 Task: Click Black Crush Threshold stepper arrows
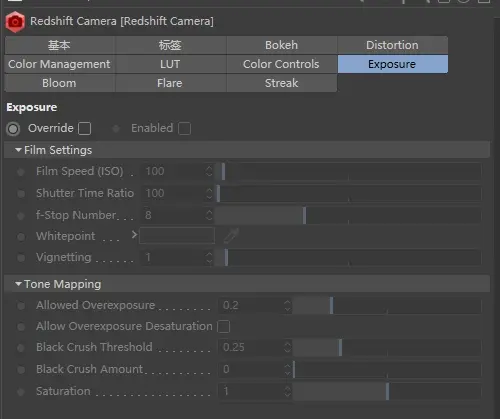point(288,347)
